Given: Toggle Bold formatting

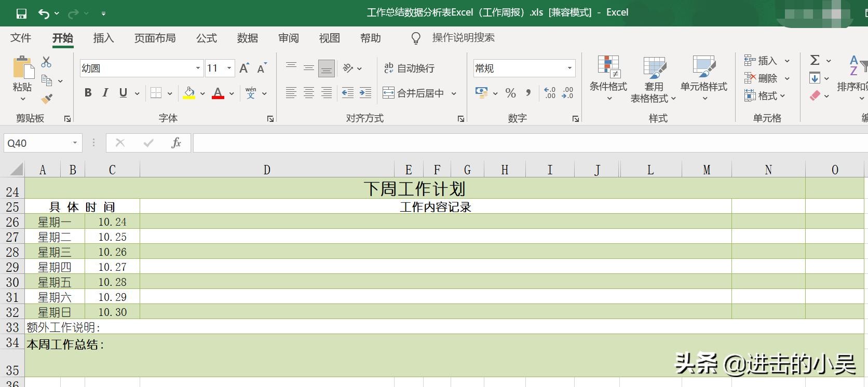Looking at the screenshot, I should [x=88, y=93].
